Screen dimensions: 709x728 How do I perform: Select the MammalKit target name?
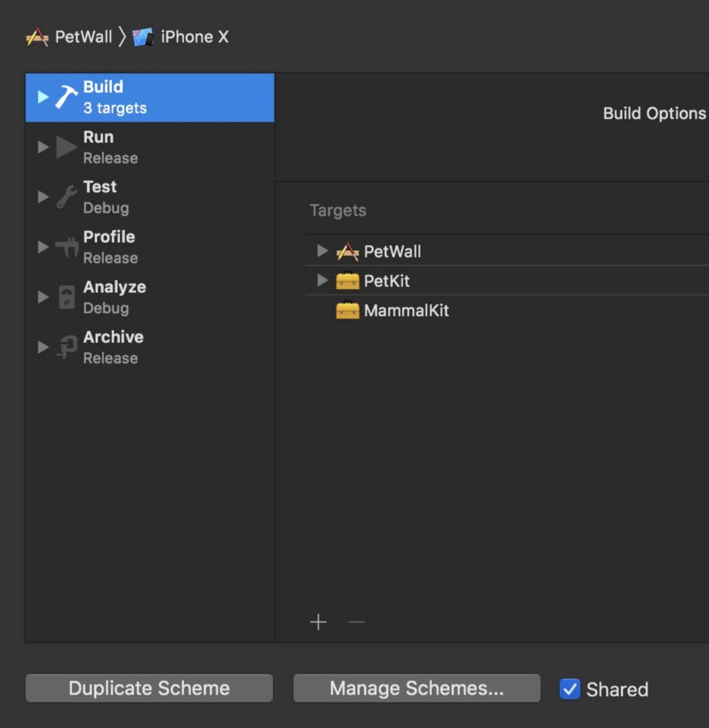(x=406, y=311)
